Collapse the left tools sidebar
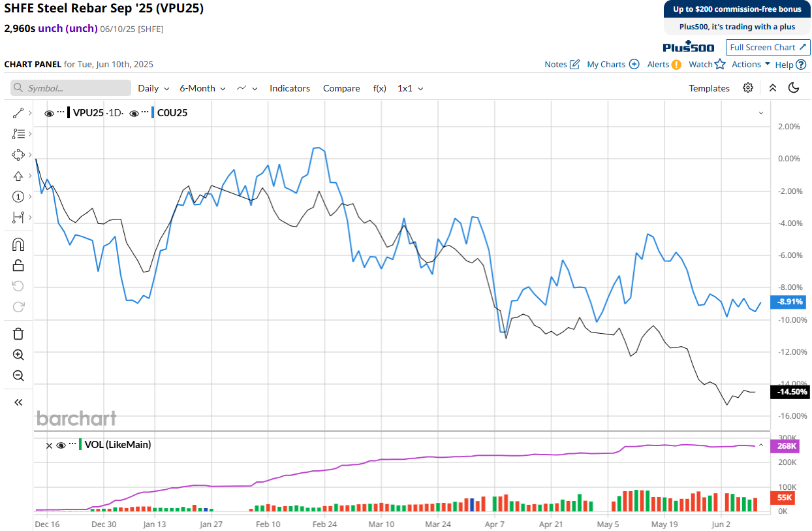The width and height of the screenshot is (812, 531). pyautogui.click(x=18, y=402)
